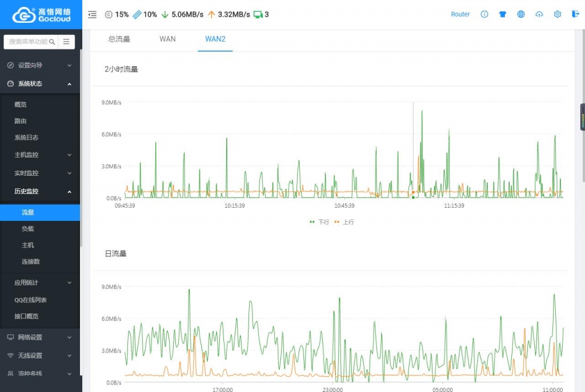Click the Gocloud logo

41,15
